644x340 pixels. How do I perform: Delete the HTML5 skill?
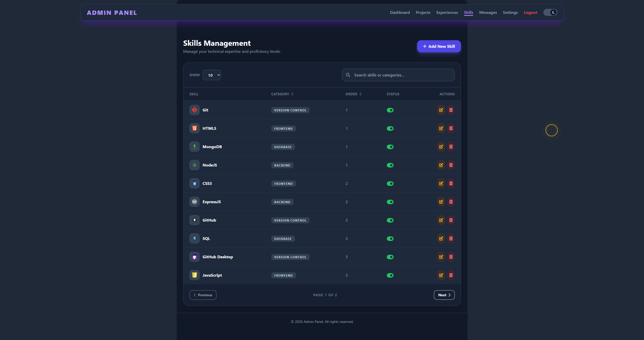click(x=451, y=128)
